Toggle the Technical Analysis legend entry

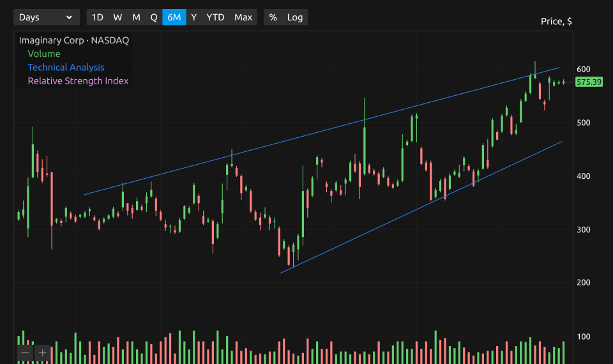(x=66, y=67)
